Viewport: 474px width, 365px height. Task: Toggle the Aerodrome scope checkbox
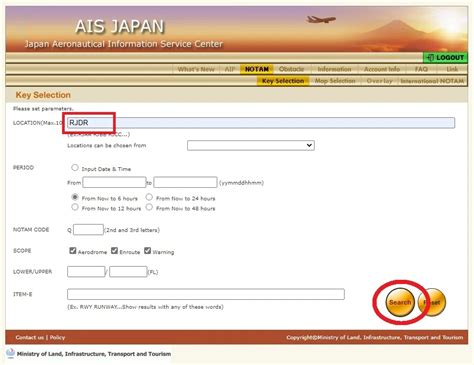pyautogui.click(x=73, y=251)
